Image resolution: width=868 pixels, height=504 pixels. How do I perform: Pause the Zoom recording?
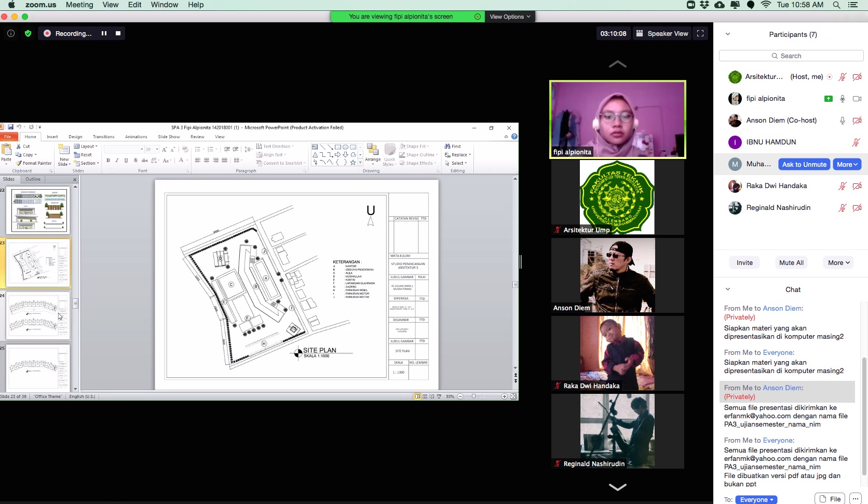click(x=104, y=33)
